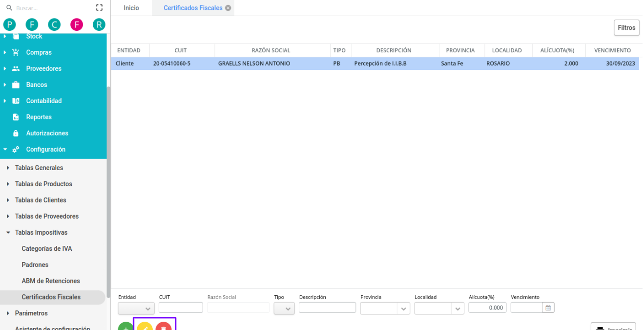Click the CUIT input field
This screenshot has width=644, height=330.
[x=181, y=308]
